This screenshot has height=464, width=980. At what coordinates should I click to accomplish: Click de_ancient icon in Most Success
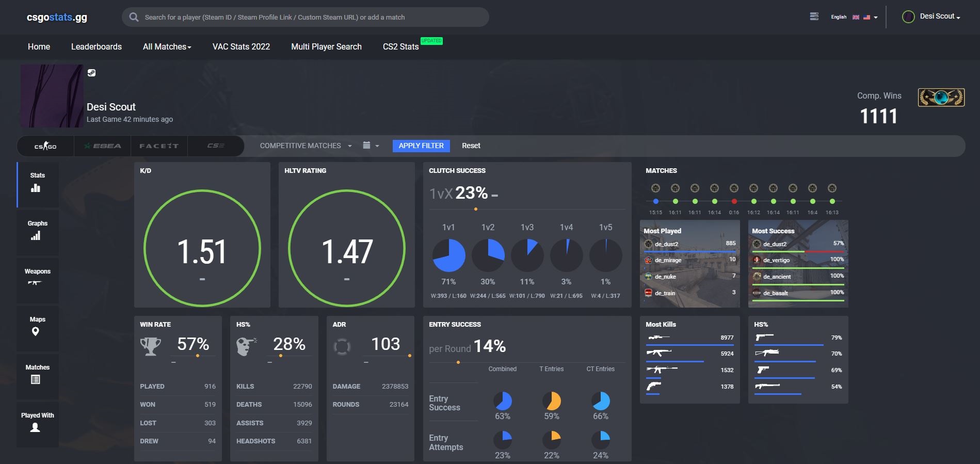point(757,277)
